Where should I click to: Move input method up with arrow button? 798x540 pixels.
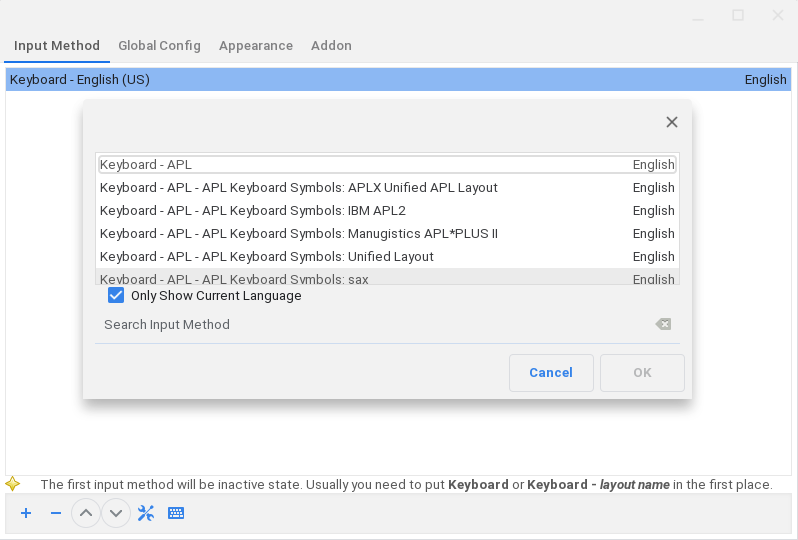tap(86, 513)
